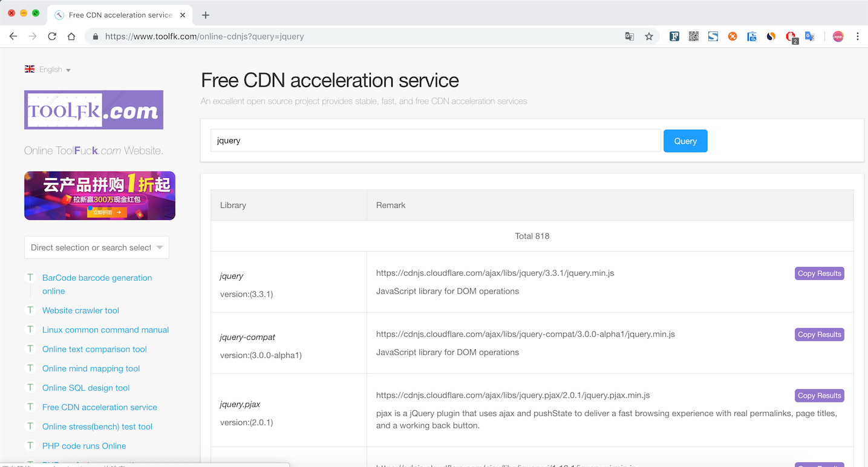Image resolution: width=868 pixels, height=467 pixels.
Task: Open the Online SQL design tool link
Action: (86, 388)
